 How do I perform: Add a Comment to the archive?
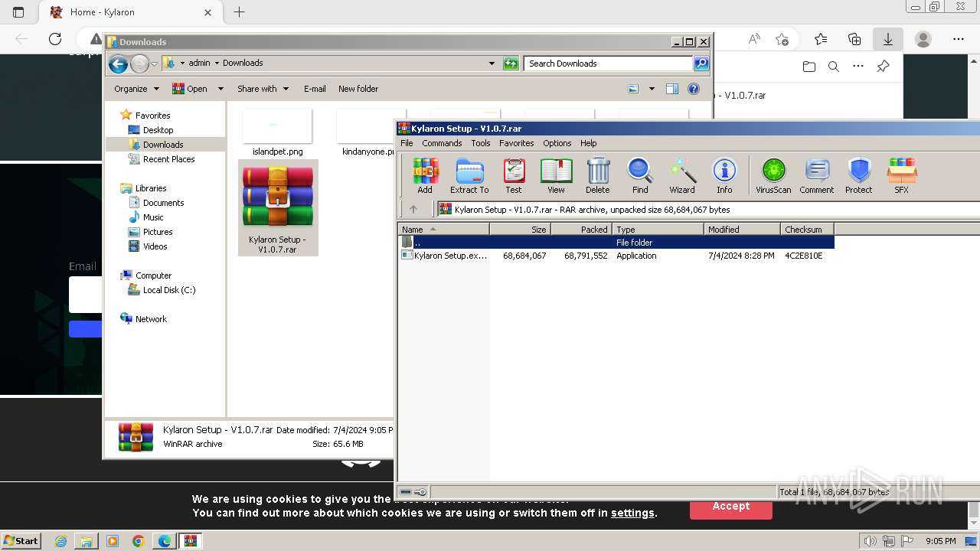tap(817, 176)
